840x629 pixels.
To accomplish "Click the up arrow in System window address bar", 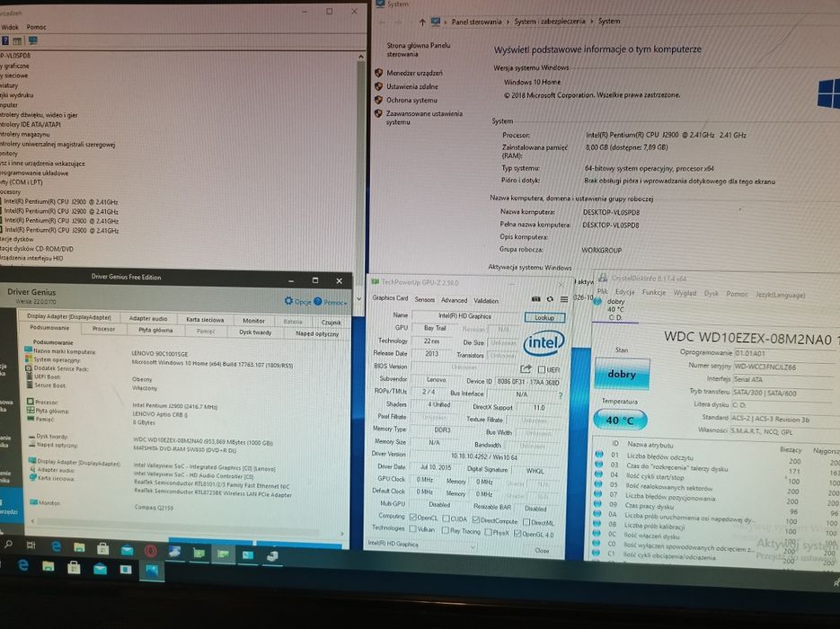I will pyautogui.click(x=422, y=22).
